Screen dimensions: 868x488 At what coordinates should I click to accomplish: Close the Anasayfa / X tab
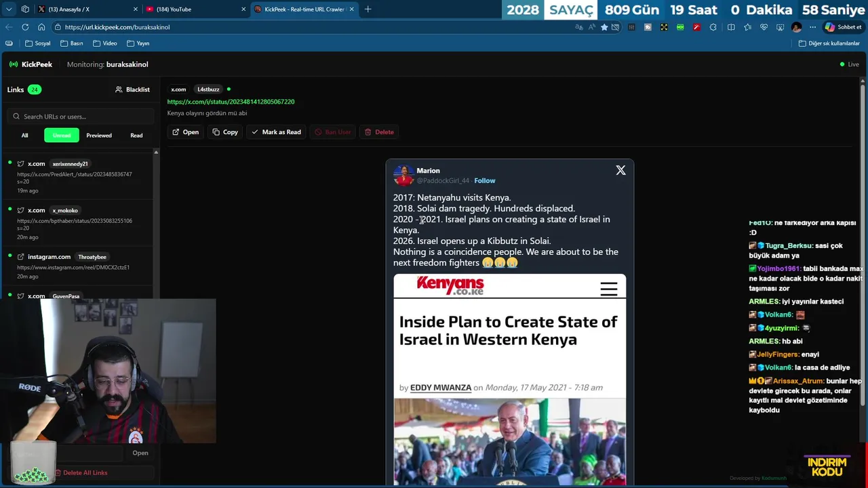(x=136, y=9)
